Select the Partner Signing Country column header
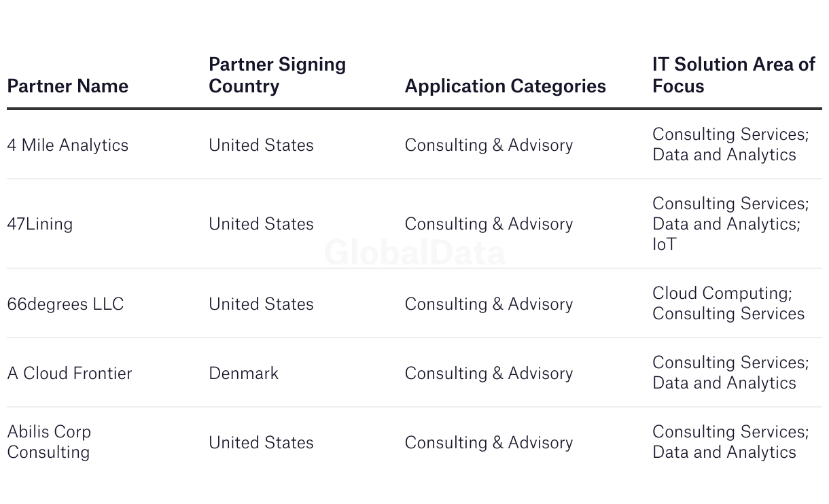 277,75
